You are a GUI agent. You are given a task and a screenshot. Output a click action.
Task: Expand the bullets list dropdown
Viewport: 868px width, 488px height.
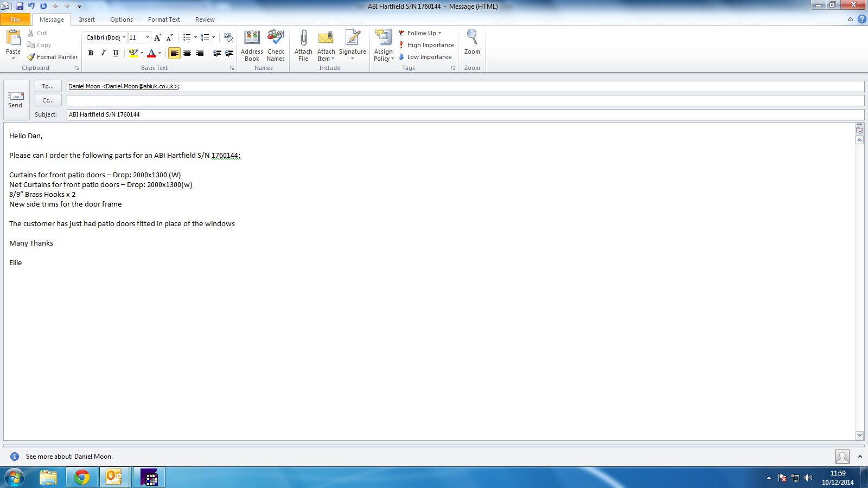(x=196, y=37)
